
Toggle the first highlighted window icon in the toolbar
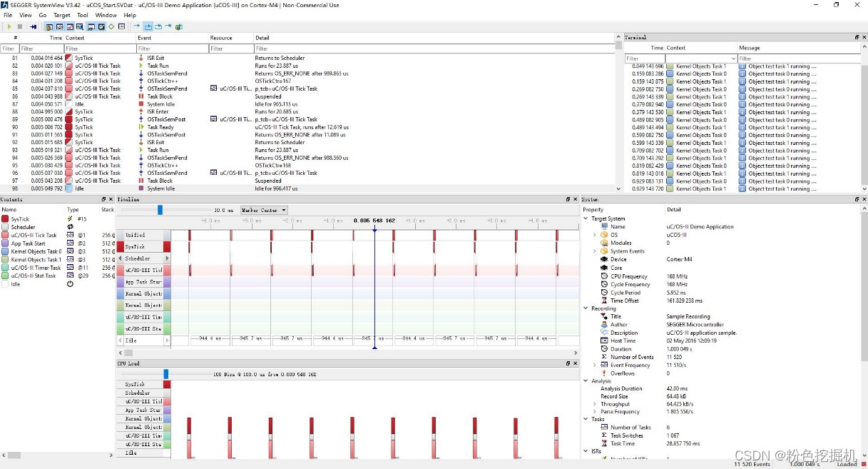pos(49,26)
